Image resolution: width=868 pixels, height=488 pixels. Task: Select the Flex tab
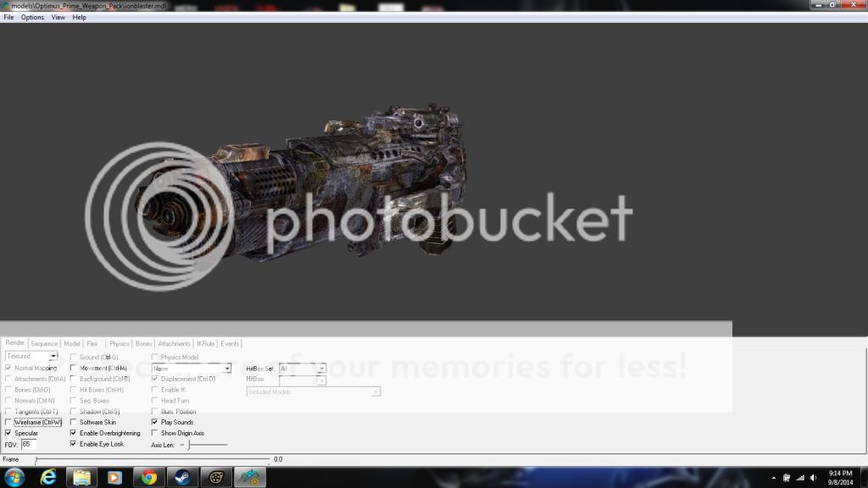pos(92,344)
